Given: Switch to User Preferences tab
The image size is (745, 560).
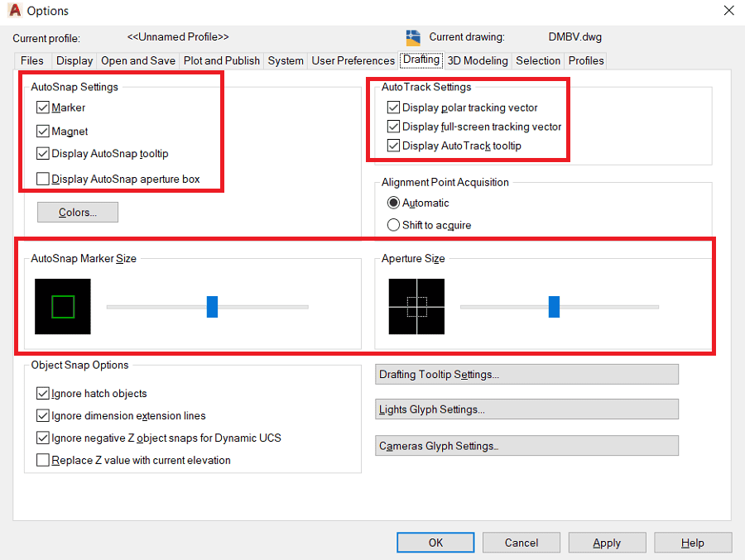Looking at the screenshot, I should click(353, 60).
